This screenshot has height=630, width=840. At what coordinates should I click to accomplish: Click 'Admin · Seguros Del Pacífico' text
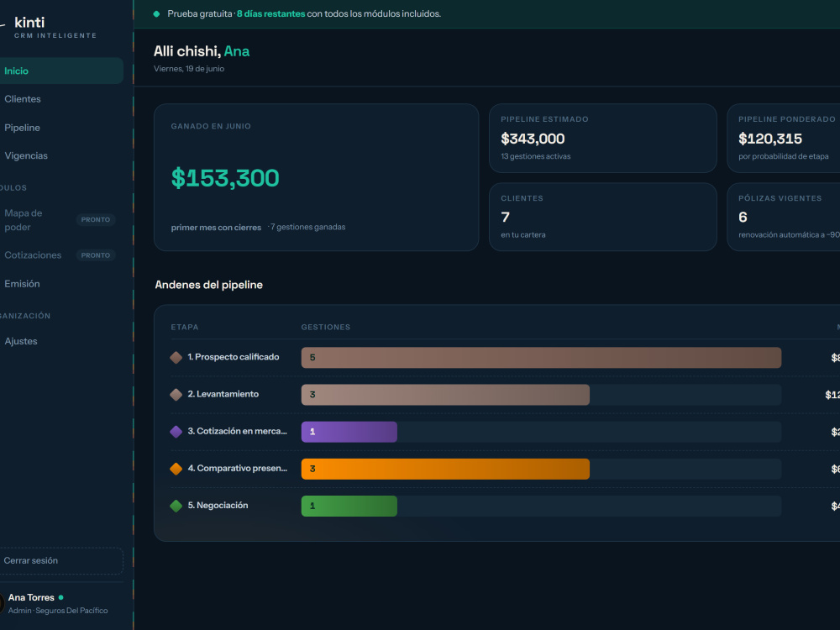pos(58,611)
